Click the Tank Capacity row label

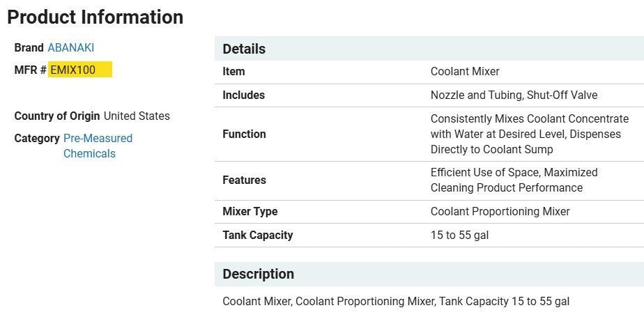click(x=257, y=235)
